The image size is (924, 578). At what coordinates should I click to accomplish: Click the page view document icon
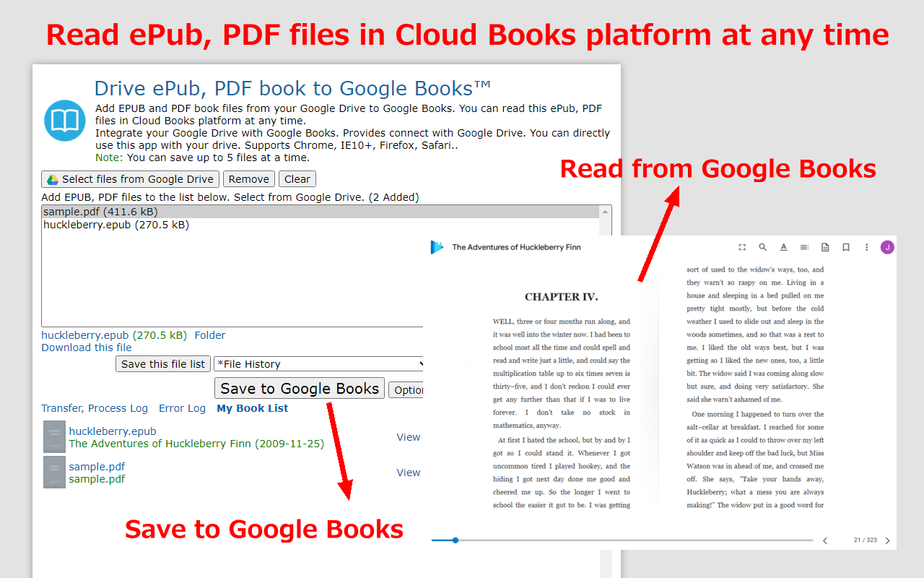(x=825, y=247)
